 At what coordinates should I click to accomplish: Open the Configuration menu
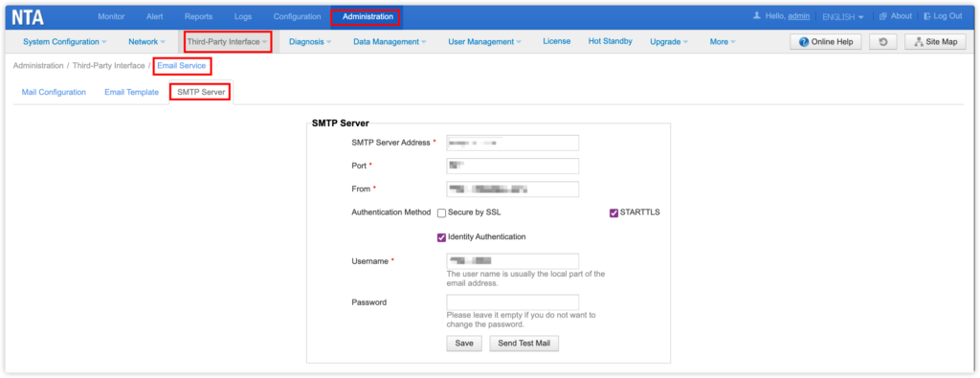pos(298,17)
